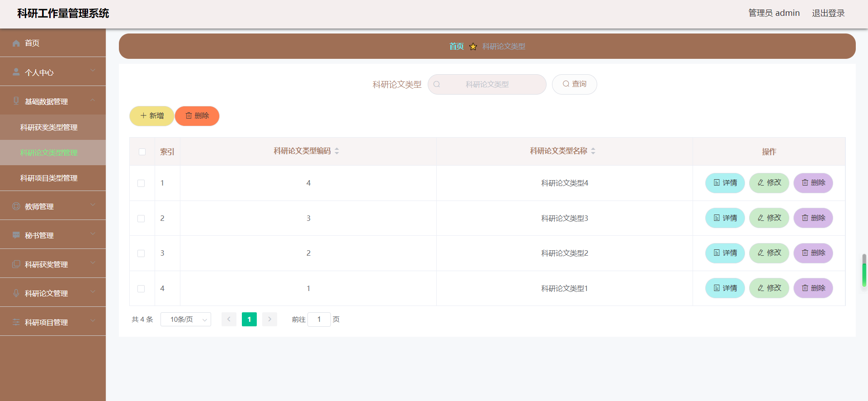Click the 查询 search button
Screen dimensions: 868x401
coord(575,84)
